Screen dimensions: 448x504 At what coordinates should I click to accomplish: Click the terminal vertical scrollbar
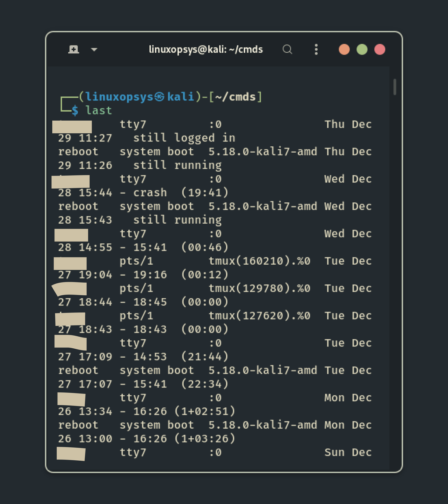(395, 87)
